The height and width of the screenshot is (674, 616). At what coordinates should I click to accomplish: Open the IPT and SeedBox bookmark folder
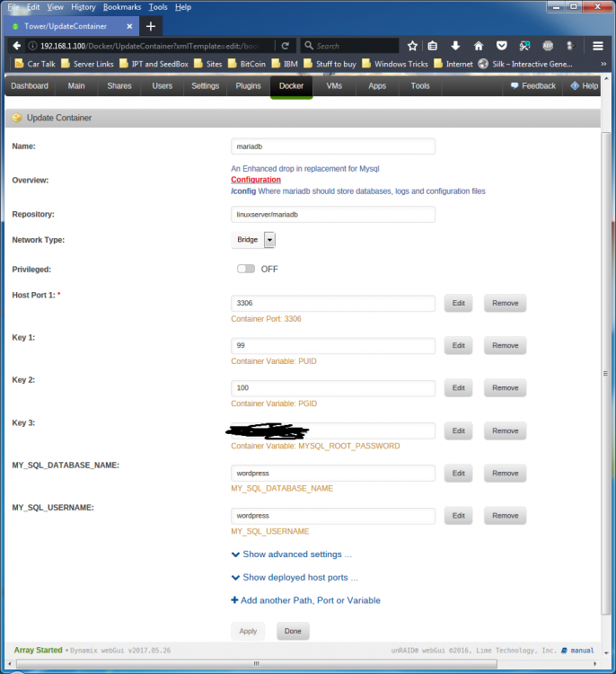pyautogui.click(x=154, y=64)
